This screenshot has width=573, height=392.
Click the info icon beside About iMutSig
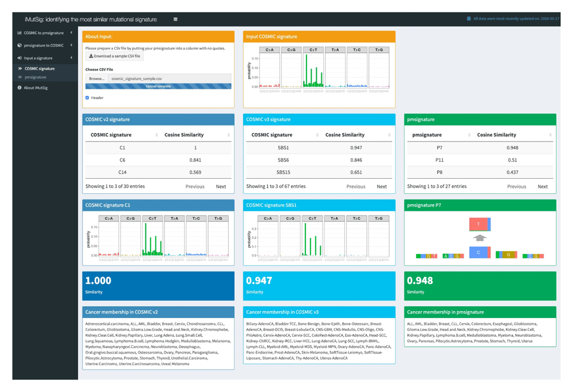tap(19, 88)
